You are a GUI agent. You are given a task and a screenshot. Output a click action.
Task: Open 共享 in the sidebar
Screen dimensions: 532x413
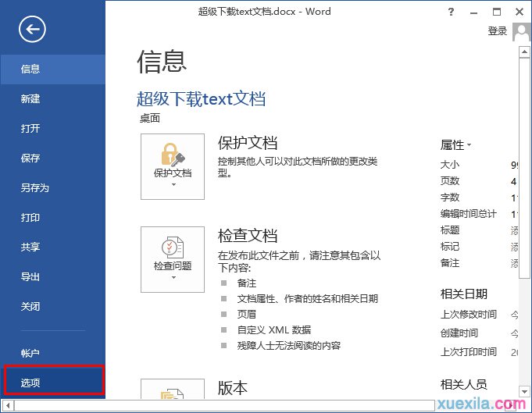tap(52, 247)
